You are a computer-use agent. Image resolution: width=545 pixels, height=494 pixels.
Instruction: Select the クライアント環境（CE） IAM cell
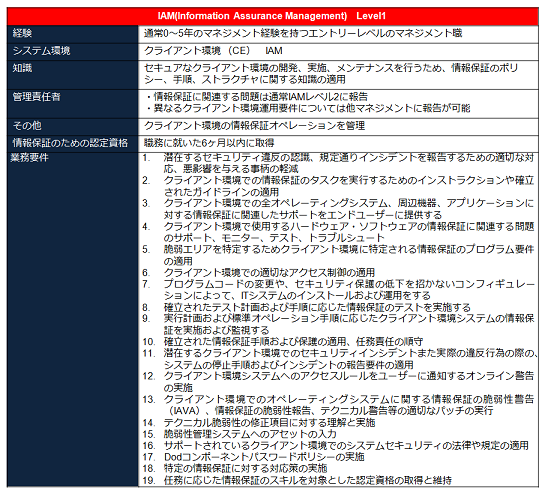coord(338,51)
